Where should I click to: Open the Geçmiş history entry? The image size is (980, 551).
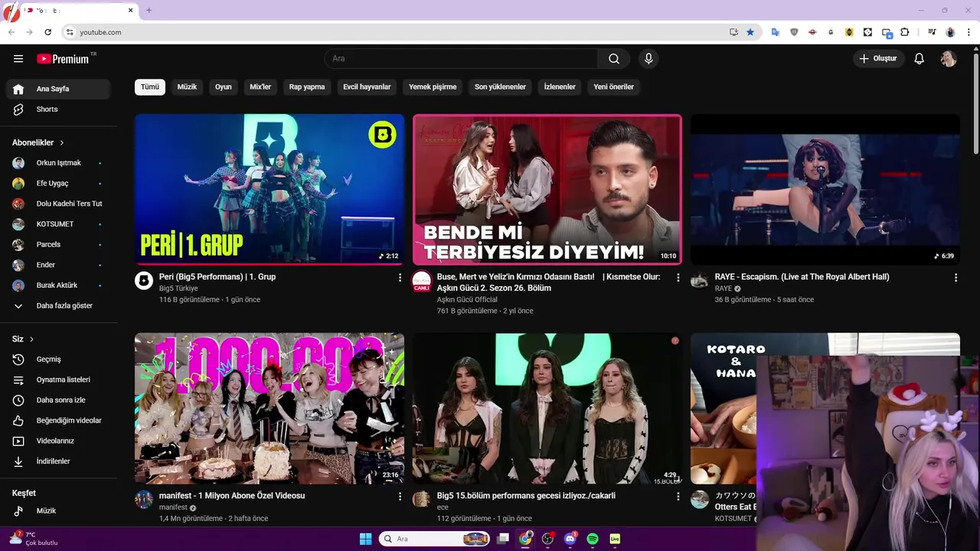pos(58,360)
